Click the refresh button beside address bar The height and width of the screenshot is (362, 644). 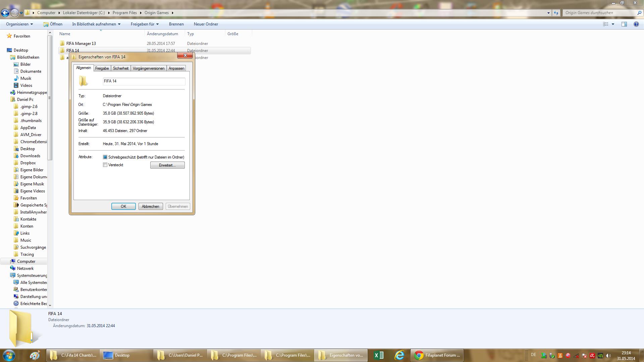pos(556,13)
